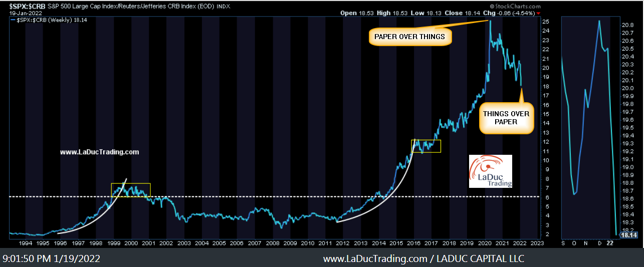This screenshot has height=267, width=644.
Task: Click the 9 value on the main price axis
Action: coord(547,169)
